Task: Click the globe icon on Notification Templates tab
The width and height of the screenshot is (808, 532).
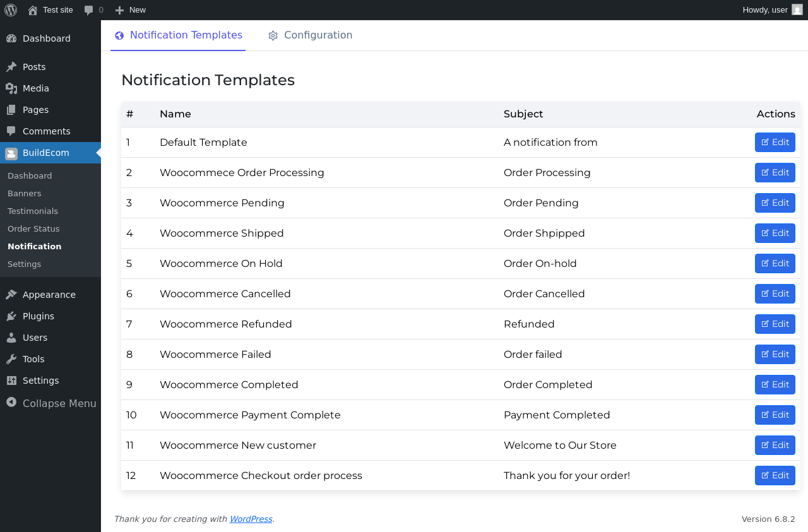Action: tap(119, 35)
